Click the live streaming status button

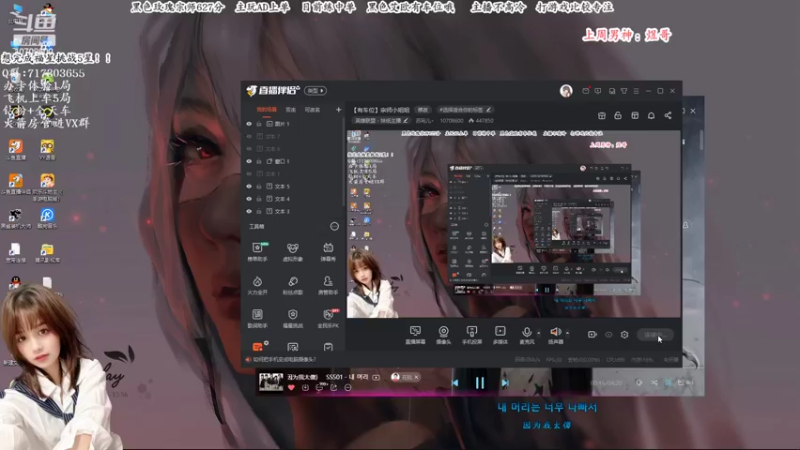[655, 335]
